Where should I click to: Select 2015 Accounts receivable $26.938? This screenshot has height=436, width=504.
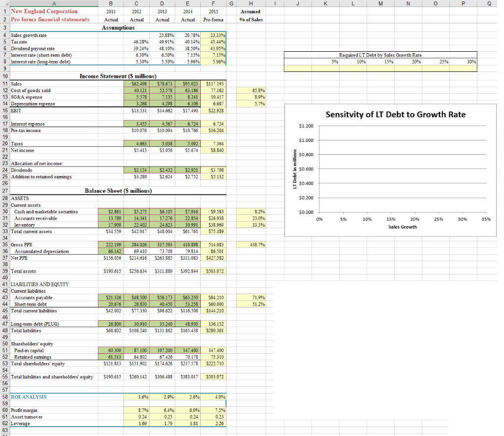click(x=214, y=218)
